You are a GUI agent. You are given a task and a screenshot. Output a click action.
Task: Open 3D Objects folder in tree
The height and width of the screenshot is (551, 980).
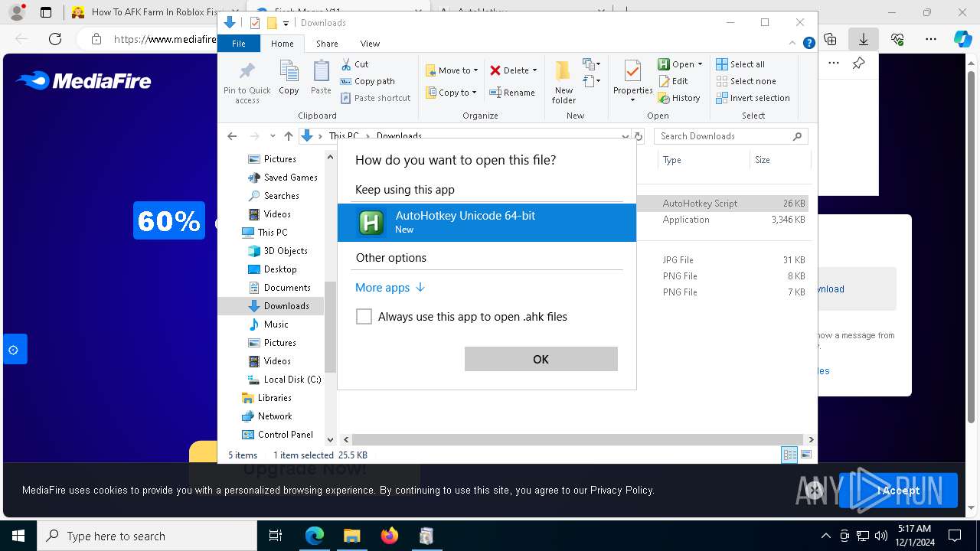click(x=278, y=251)
